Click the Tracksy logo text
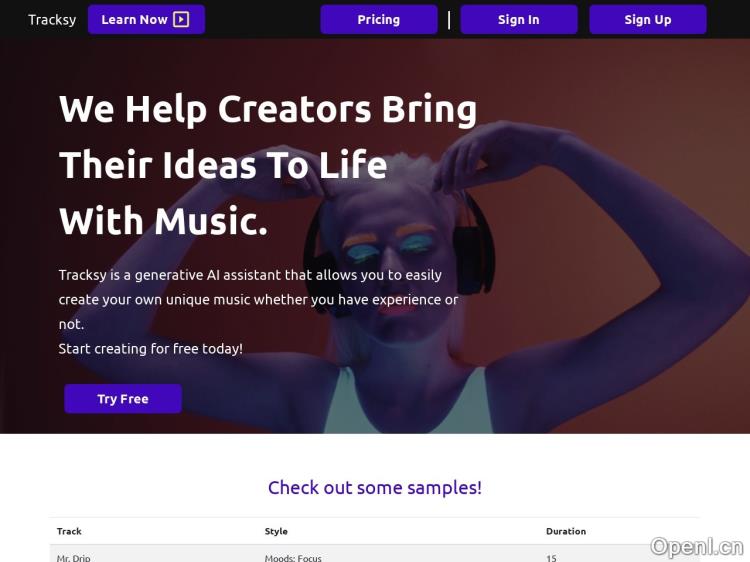This screenshot has width=750, height=562. [x=52, y=20]
